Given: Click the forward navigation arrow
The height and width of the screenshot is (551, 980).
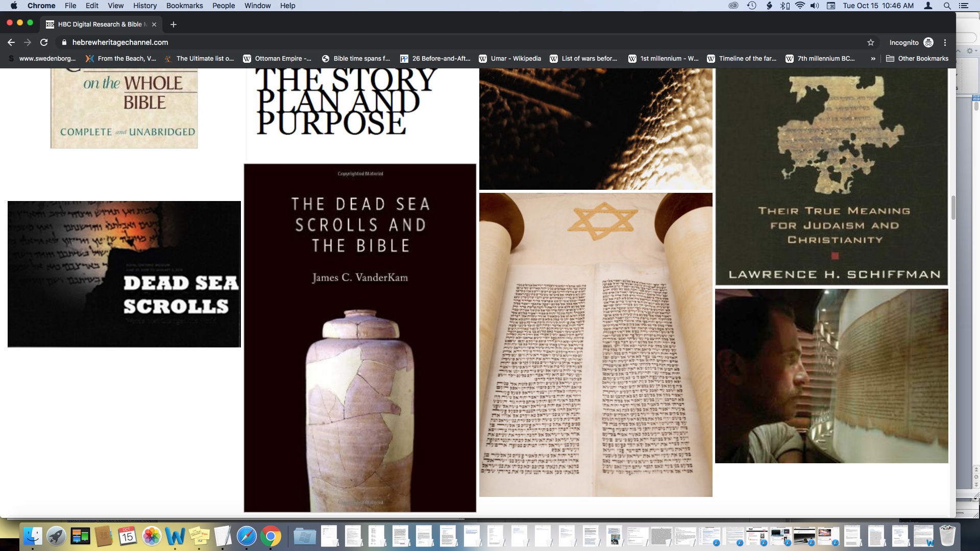Looking at the screenshot, I should 28,42.
